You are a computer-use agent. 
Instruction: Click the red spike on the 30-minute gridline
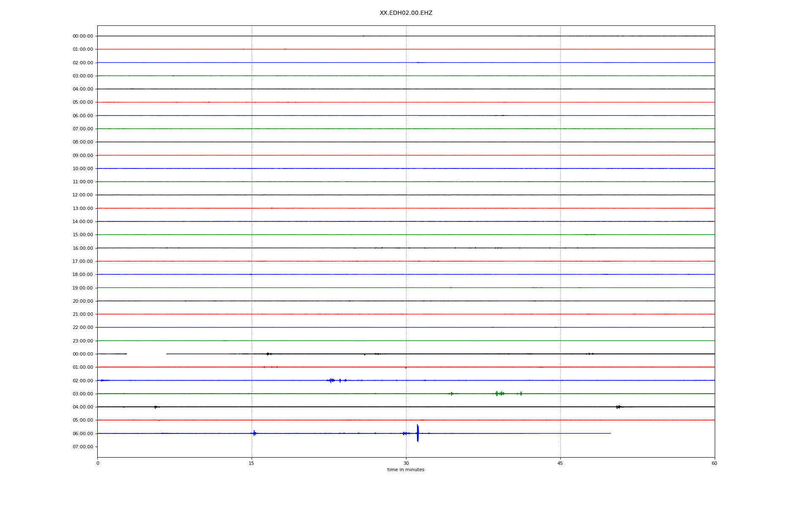pos(406,367)
